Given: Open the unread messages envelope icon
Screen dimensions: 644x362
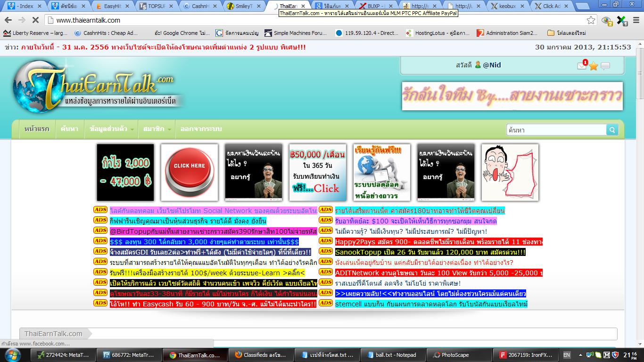Looking at the screenshot, I should click(582, 66).
